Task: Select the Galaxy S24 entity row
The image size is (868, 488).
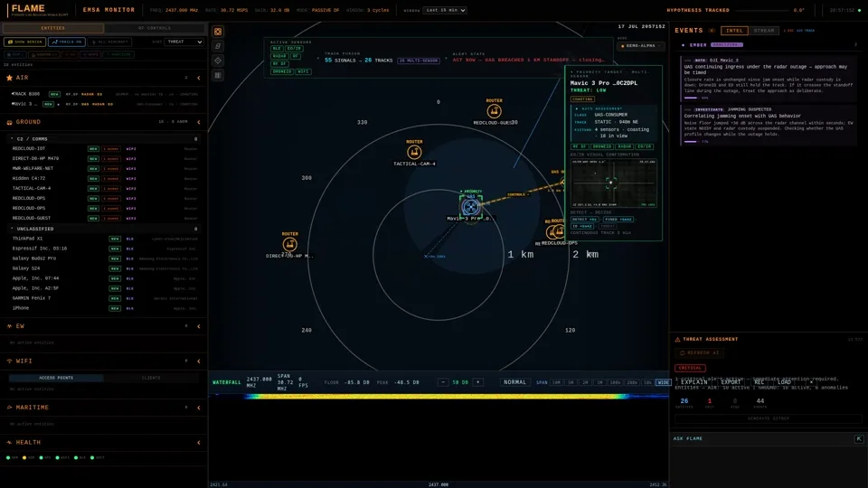Action: (x=103, y=268)
